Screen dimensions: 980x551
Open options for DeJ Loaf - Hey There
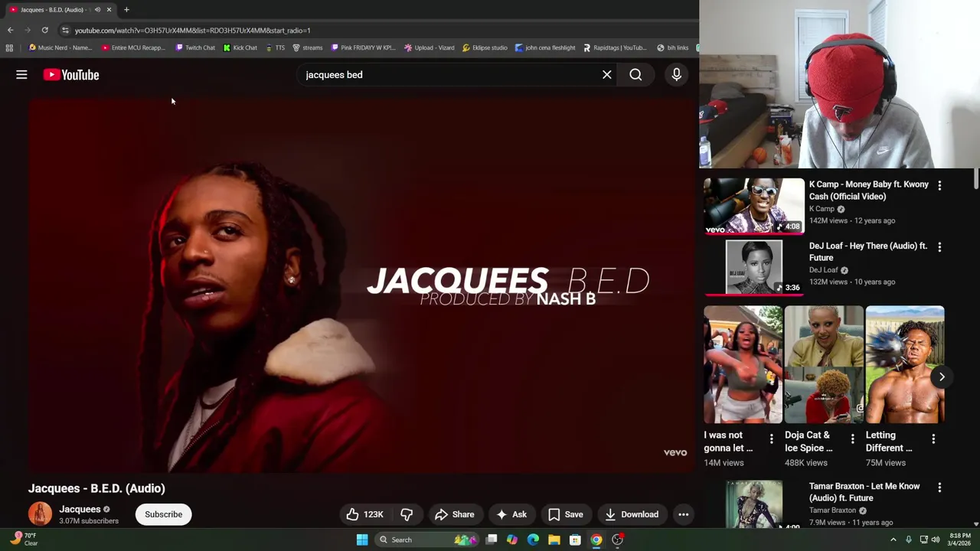[939, 247]
